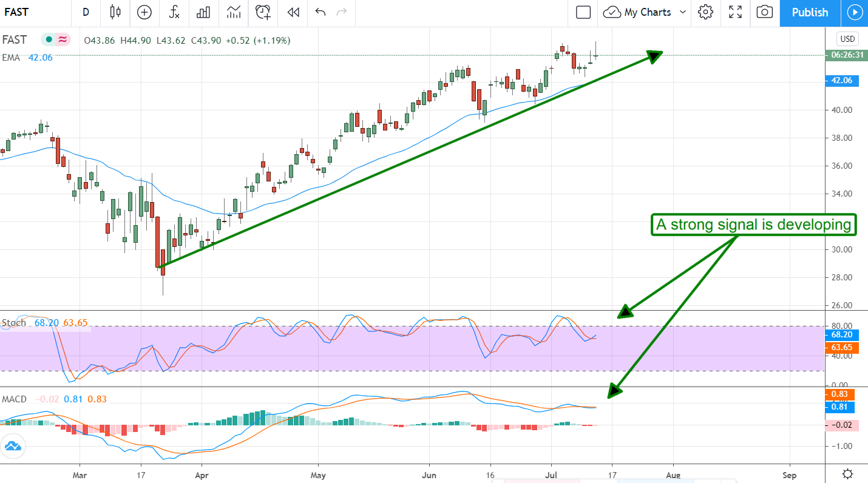Open the USD currency selector
This screenshot has width=868, height=483.
(x=847, y=39)
